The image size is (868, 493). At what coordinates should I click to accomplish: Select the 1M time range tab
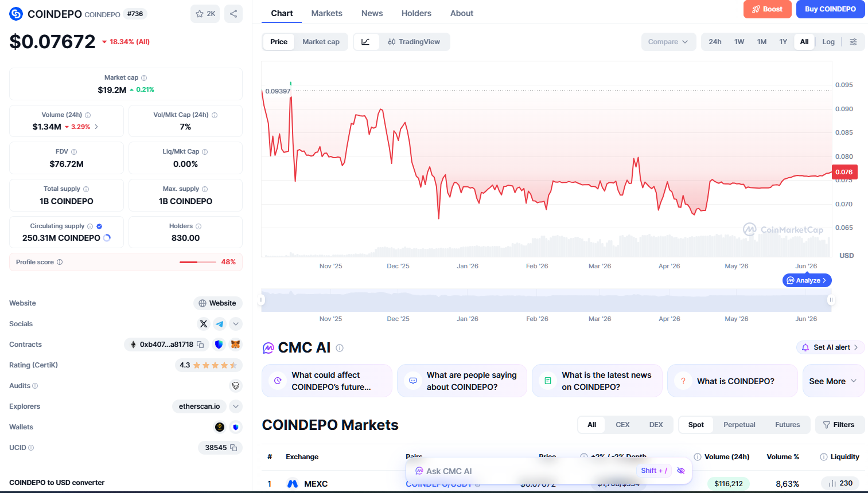762,42
